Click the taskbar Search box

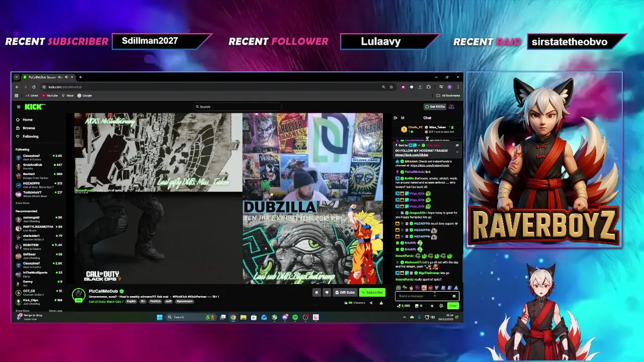click(191, 317)
